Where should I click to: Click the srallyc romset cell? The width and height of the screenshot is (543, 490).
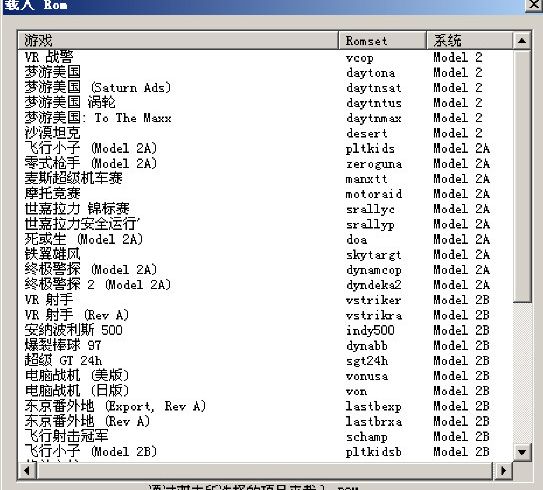[x=370, y=210]
